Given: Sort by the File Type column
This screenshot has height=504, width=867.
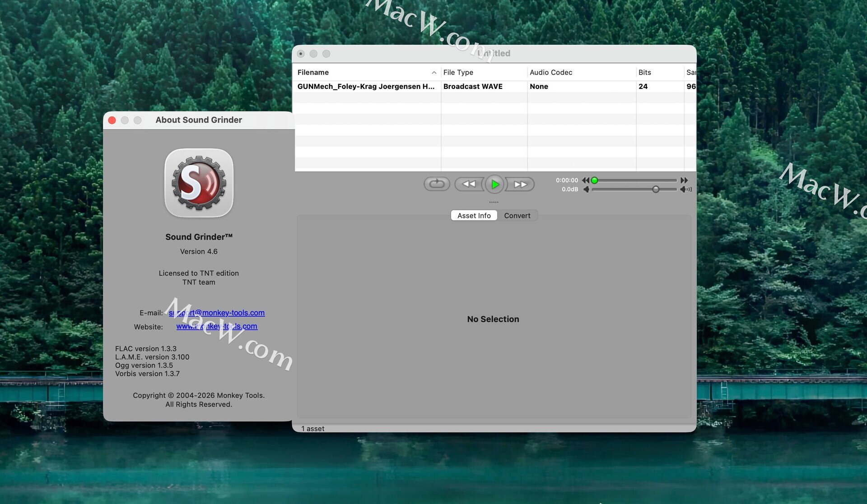Looking at the screenshot, I should (484, 72).
